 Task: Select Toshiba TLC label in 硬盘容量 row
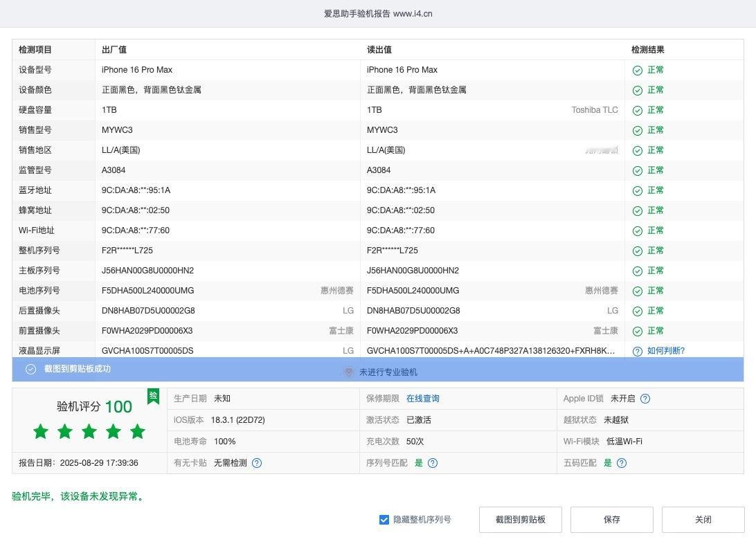click(x=595, y=110)
